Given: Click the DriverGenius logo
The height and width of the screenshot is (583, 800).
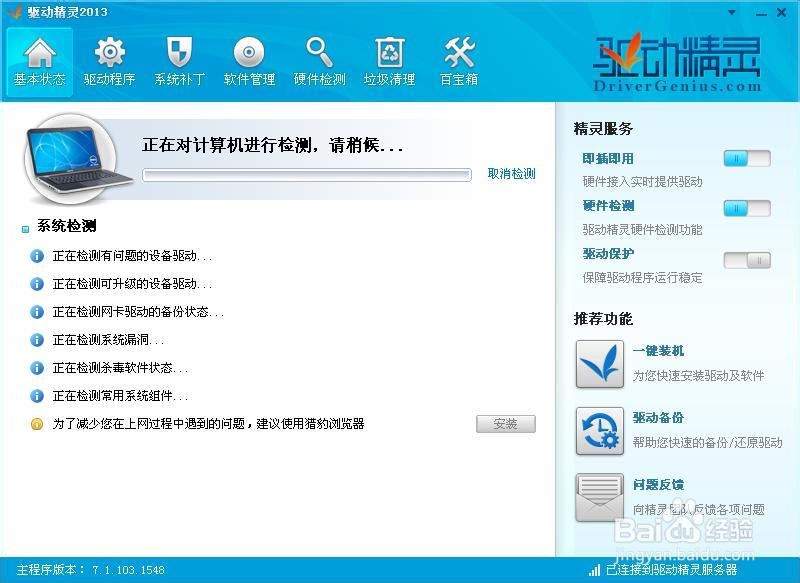Looking at the screenshot, I should [x=677, y=60].
